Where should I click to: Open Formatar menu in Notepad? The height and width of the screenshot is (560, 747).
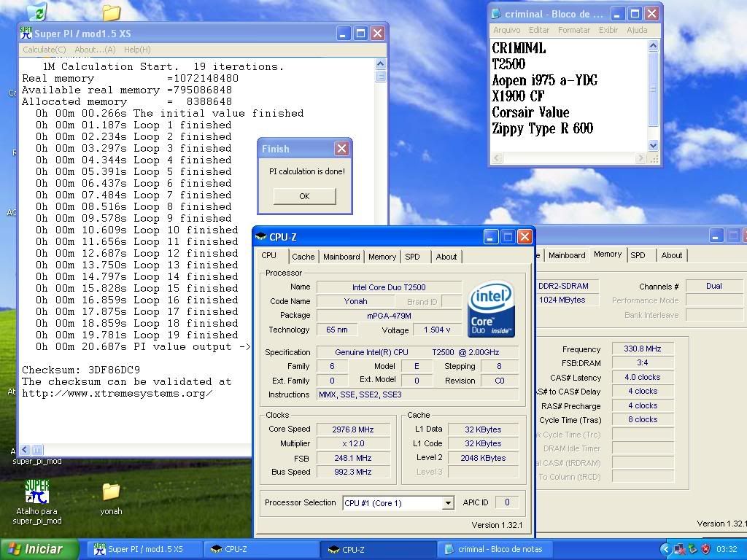[x=573, y=30]
